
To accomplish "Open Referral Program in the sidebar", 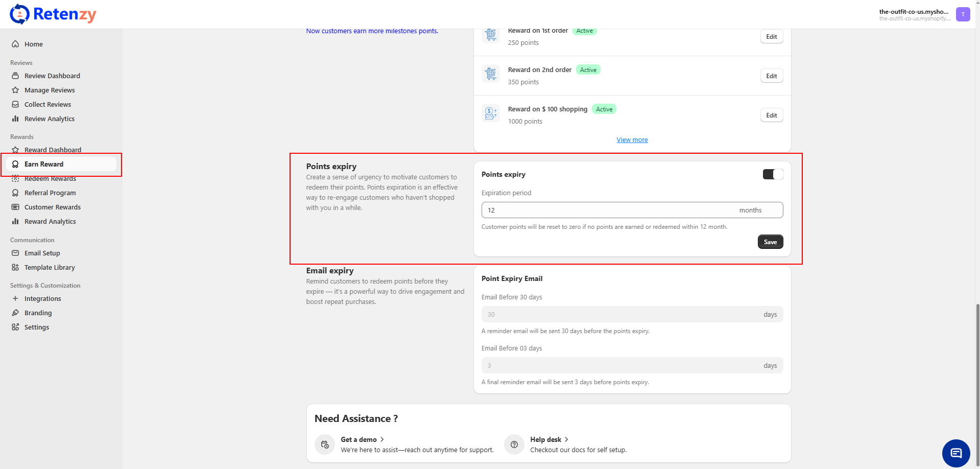I will pyautogui.click(x=50, y=193).
